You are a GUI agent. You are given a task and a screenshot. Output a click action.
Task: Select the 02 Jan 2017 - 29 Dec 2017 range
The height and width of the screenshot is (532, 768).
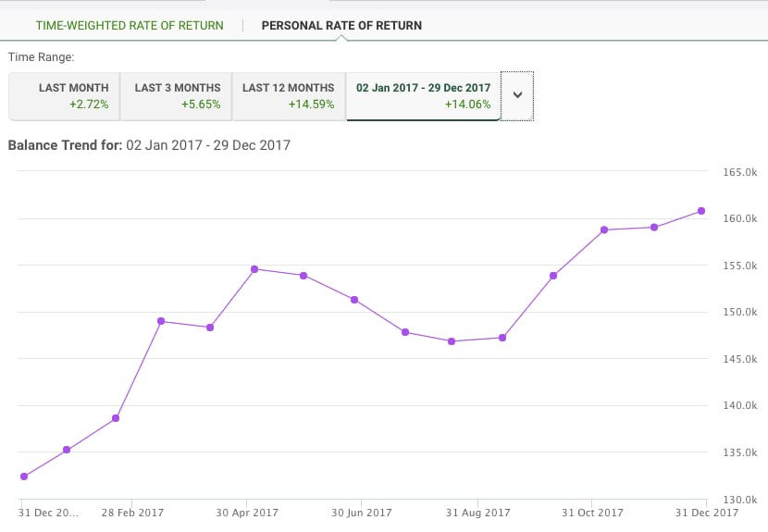click(423, 96)
